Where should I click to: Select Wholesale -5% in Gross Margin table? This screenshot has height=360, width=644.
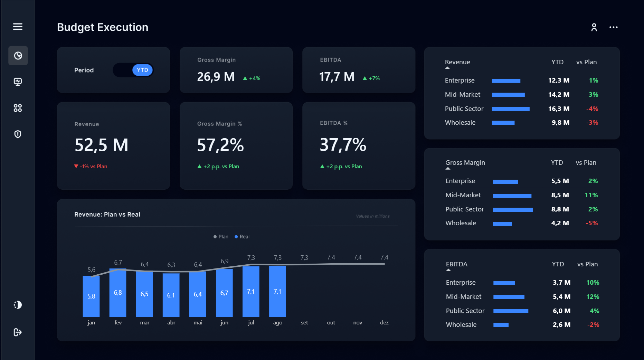pyautogui.click(x=592, y=223)
